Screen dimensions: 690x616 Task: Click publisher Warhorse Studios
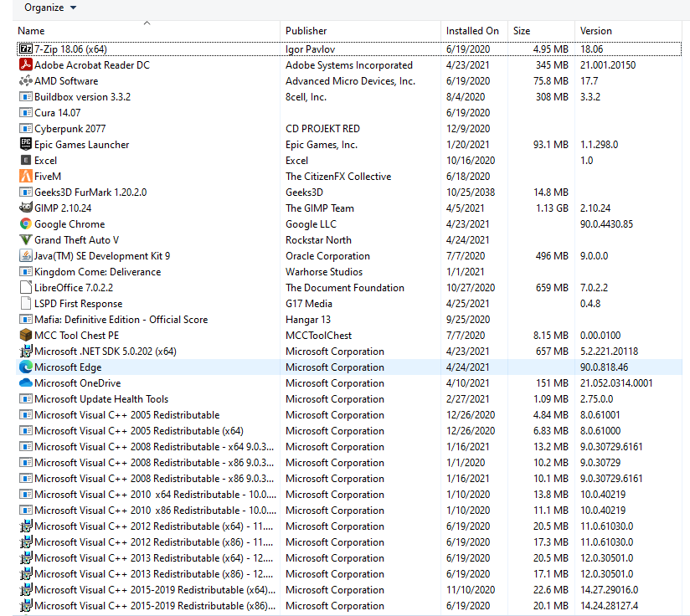pos(324,272)
